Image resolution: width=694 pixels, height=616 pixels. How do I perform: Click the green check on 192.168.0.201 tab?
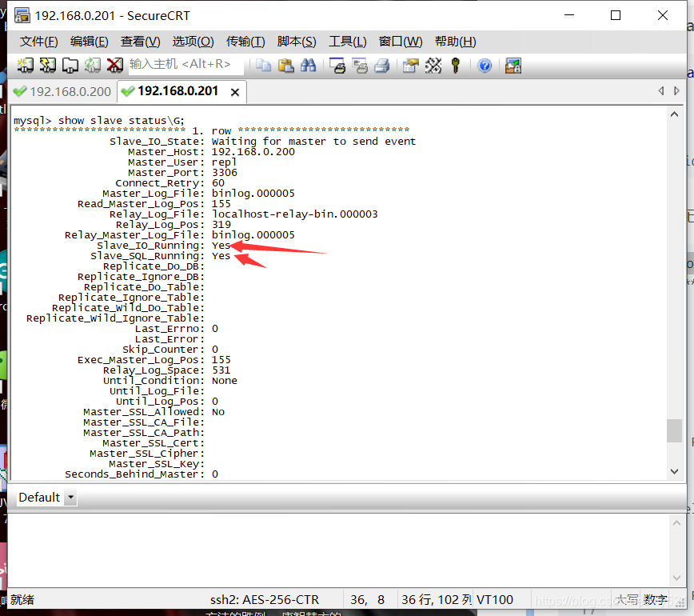(x=128, y=91)
